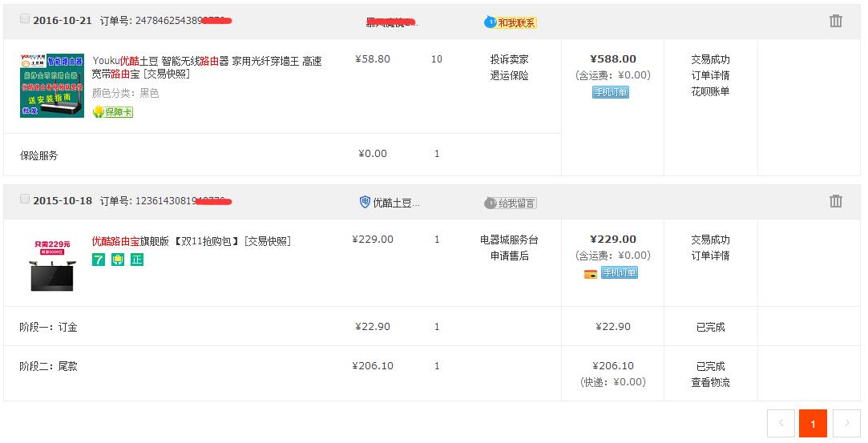Select the 2015-10-18 order checkbox
This screenshot has width=868, height=443.
coord(25,199)
